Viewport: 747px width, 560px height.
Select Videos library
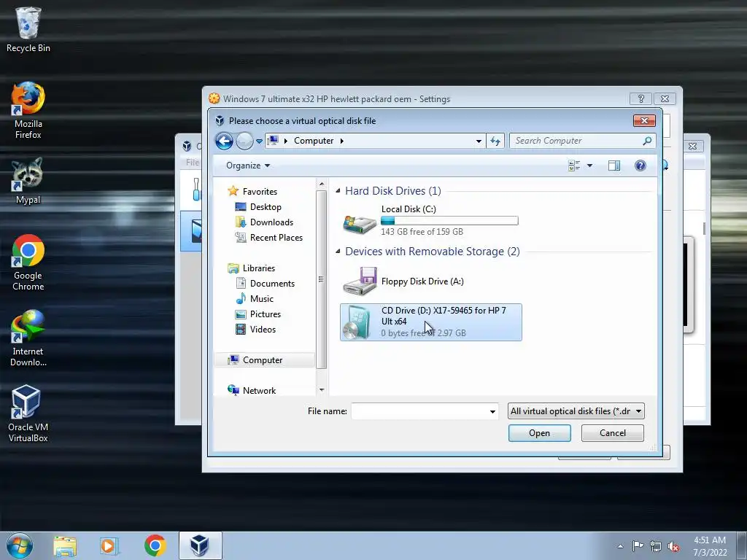pos(255,330)
